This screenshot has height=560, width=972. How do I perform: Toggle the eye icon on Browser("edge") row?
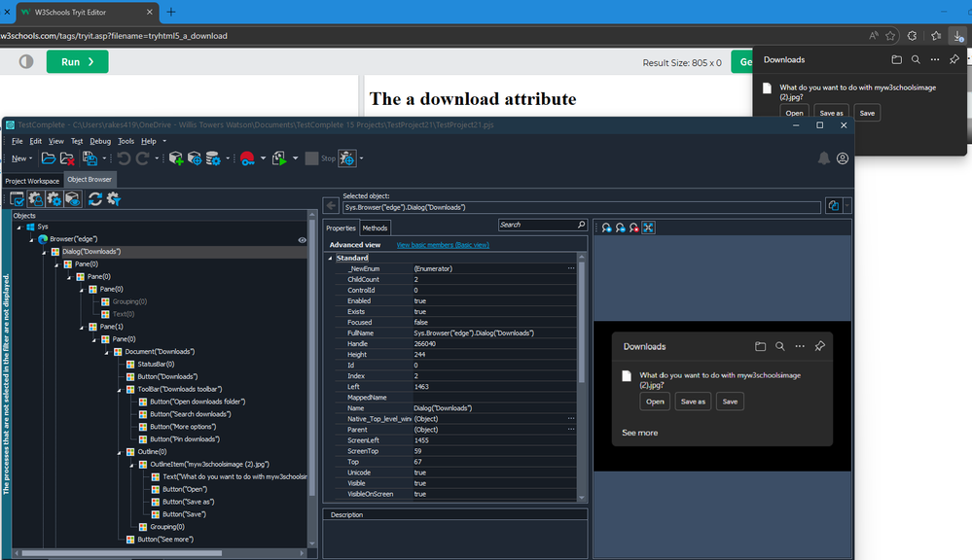(302, 239)
